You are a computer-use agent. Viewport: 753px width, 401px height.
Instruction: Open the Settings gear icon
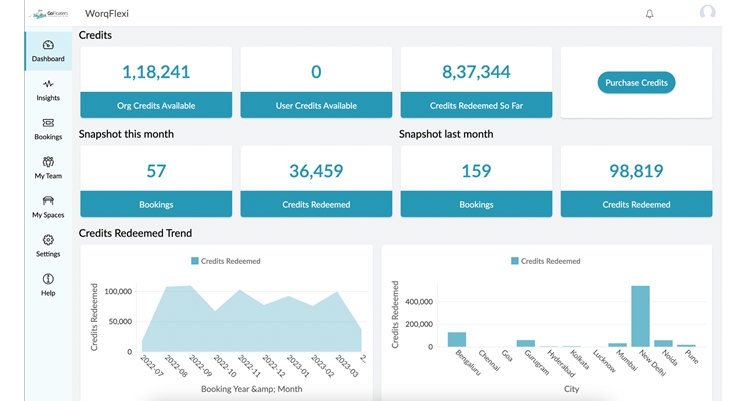[x=48, y=240]
